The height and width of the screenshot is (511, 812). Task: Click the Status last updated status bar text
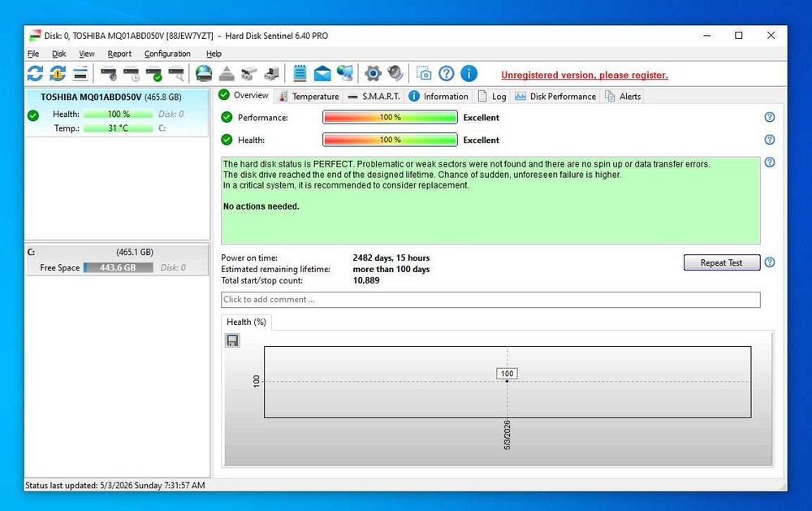tap(115, 486)
